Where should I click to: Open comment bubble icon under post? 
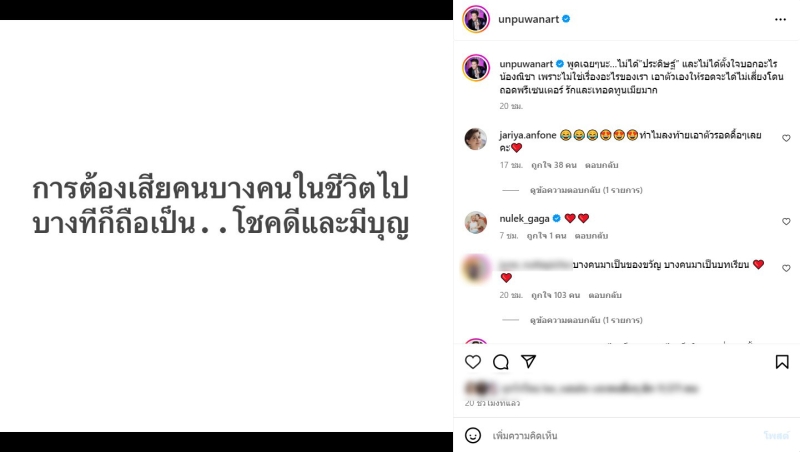pos(501,362)
